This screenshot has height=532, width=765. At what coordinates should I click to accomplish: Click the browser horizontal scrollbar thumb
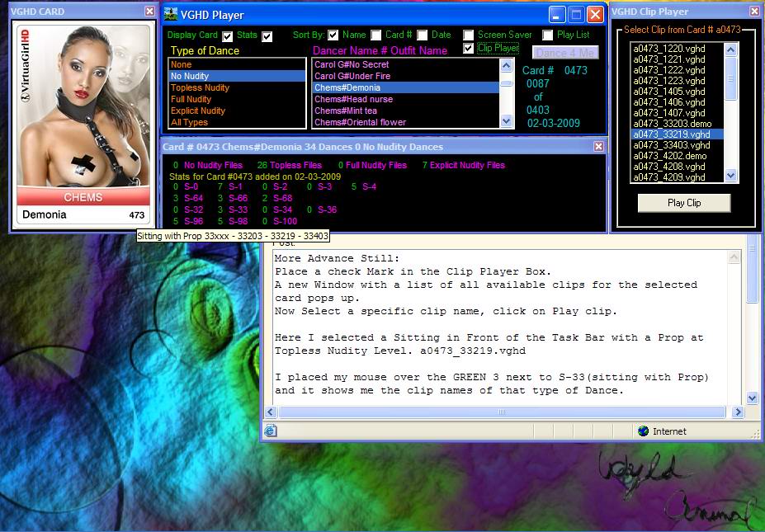point(502,412)
